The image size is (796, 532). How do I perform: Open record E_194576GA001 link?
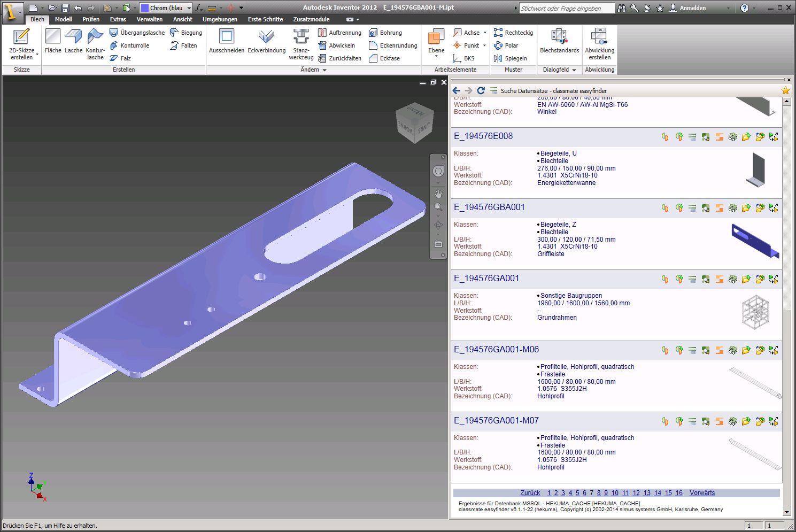point(486,279)
